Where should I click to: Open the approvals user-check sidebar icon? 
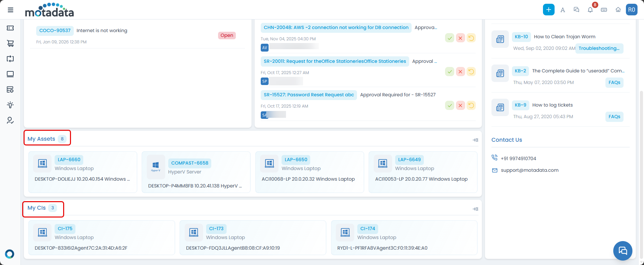pyautogui.click(x=10, y=120)
